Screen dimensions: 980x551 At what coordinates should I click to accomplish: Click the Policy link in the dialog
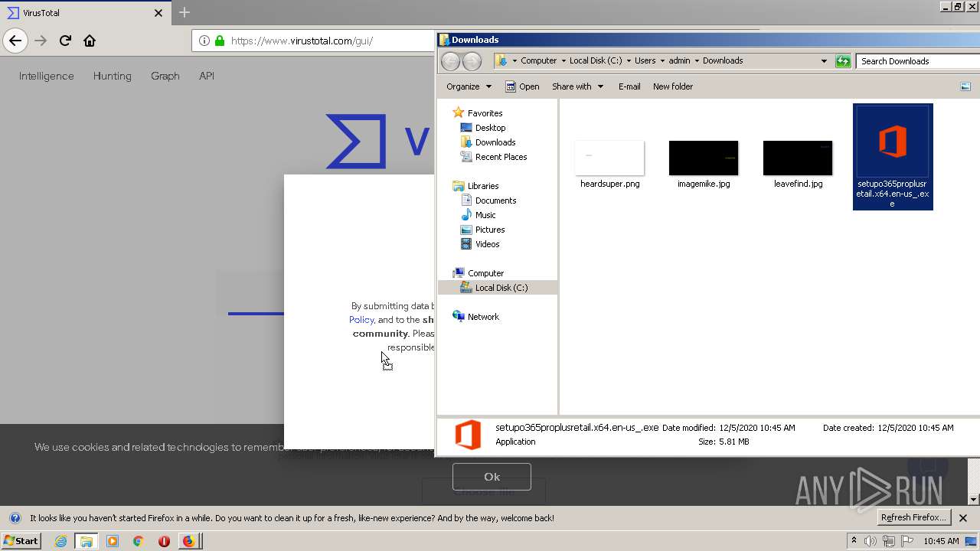(361, 320)
